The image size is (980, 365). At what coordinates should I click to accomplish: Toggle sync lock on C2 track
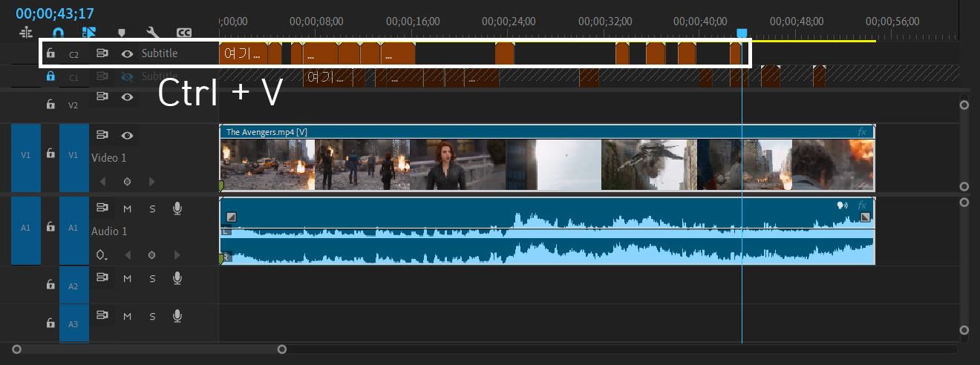click(x=102, y=53)
